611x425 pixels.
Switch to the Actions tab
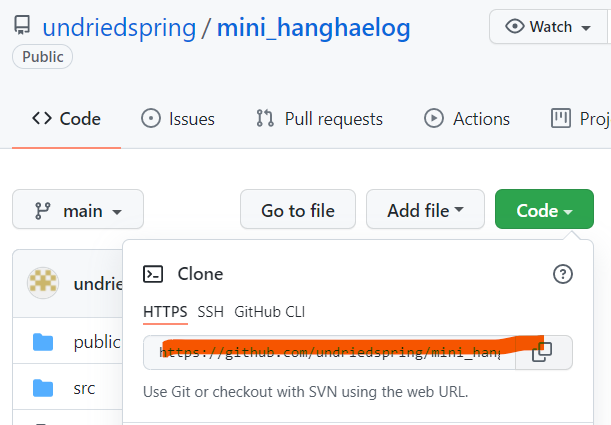467,119
